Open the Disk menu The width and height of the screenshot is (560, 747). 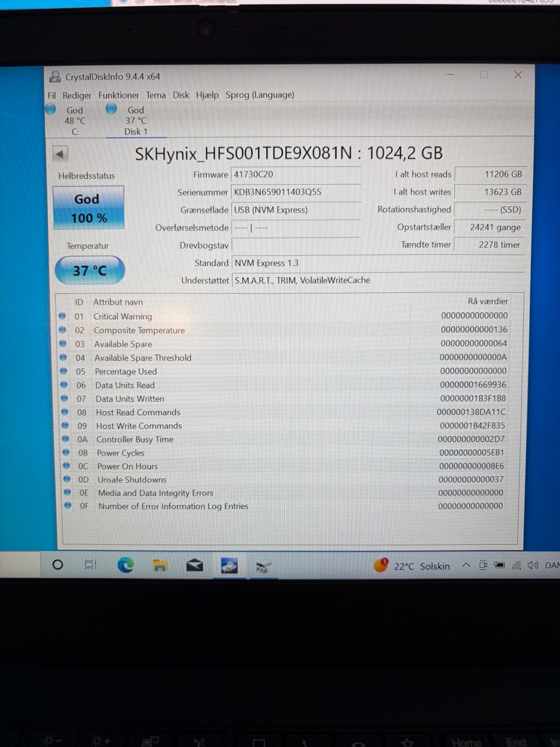pos(181,95)
